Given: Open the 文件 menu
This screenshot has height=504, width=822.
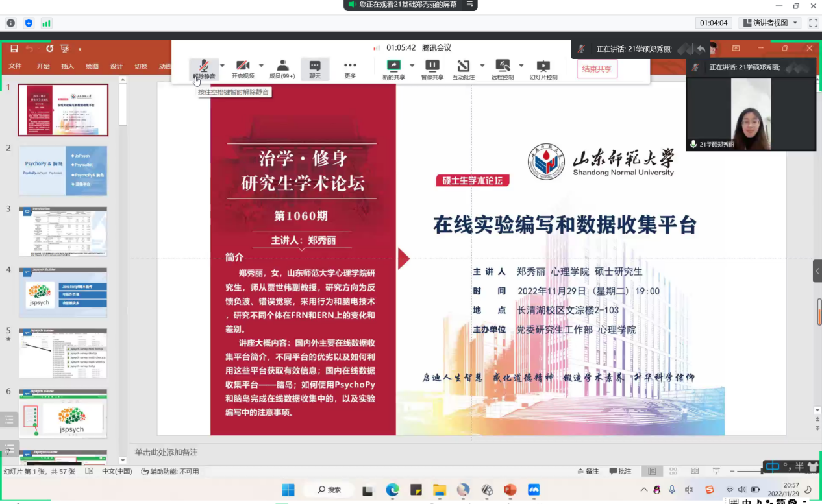Looking at the screenshot, I should coord(15,66).
